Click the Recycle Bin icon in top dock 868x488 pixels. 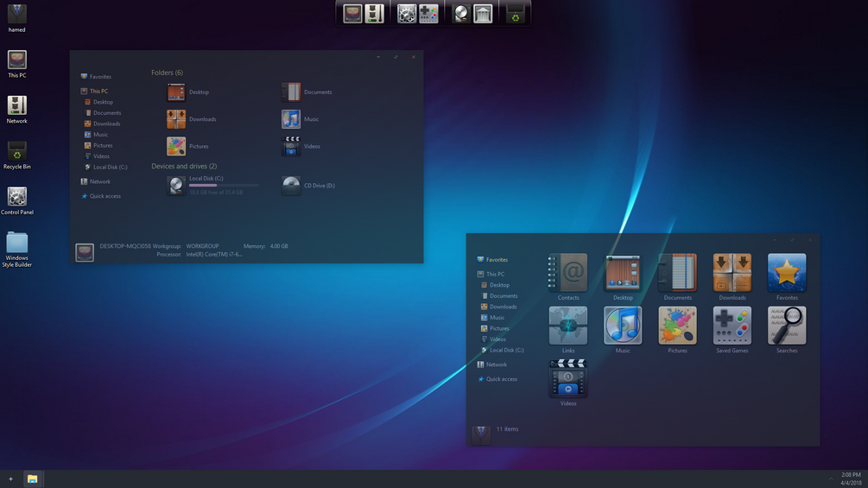pyautogui.click(x=515, y=14)
